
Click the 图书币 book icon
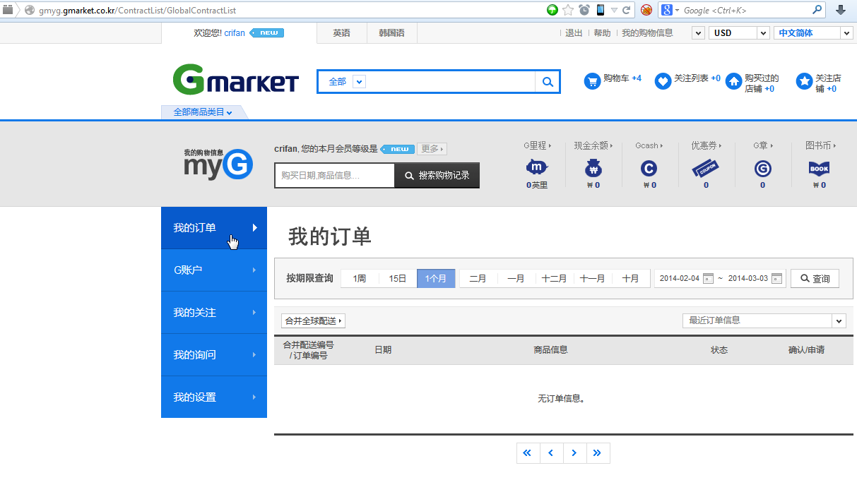tap(819, 169)
